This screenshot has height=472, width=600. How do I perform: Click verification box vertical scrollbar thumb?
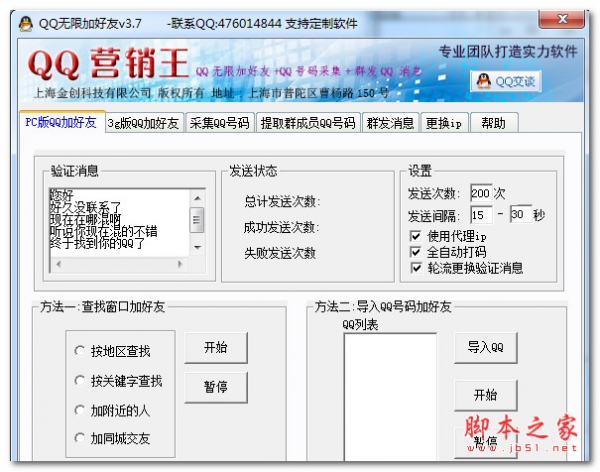tap(197, 220)
